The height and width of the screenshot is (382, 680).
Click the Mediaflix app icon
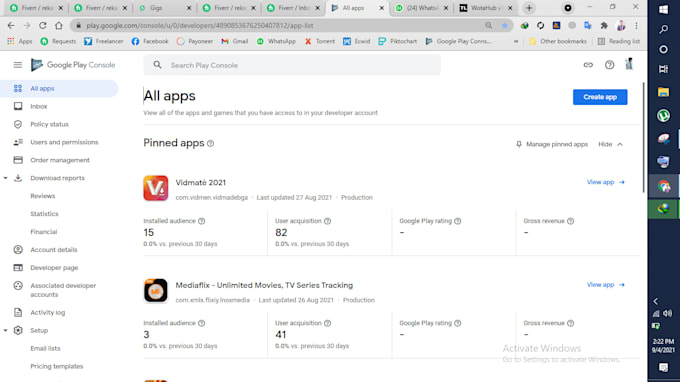(156, 291)
